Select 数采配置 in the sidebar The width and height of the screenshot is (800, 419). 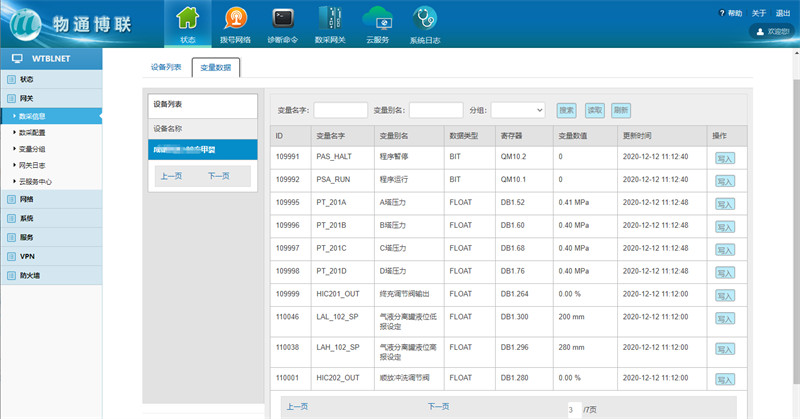[34, 132]
